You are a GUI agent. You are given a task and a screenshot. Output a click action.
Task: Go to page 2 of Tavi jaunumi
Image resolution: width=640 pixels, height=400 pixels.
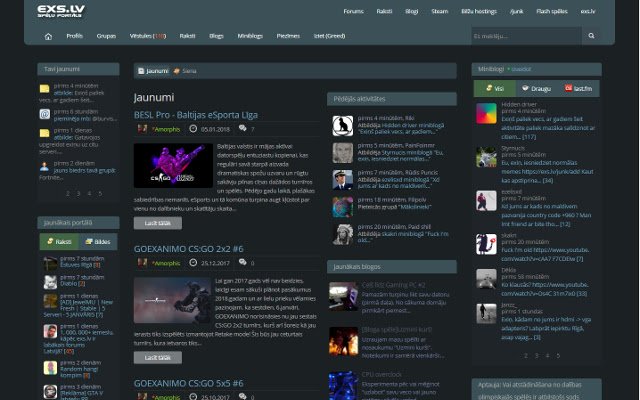click(x=68, y=193)
